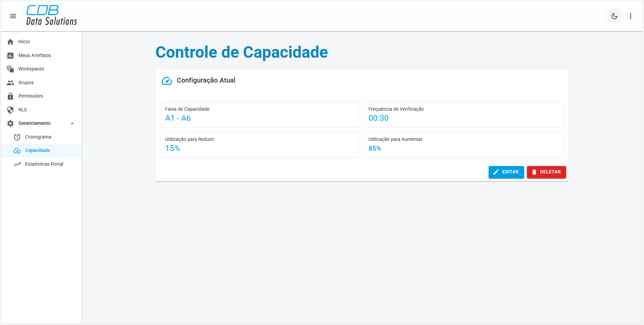This screenshot has width=644, height=325.
Task: Select Capacidade in sidebar
Action: point(37,151)
